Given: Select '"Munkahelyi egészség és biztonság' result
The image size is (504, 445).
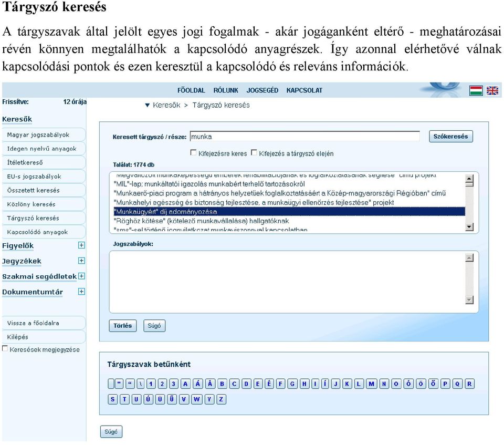Looking at the screenshot, I should pos(289,202).
